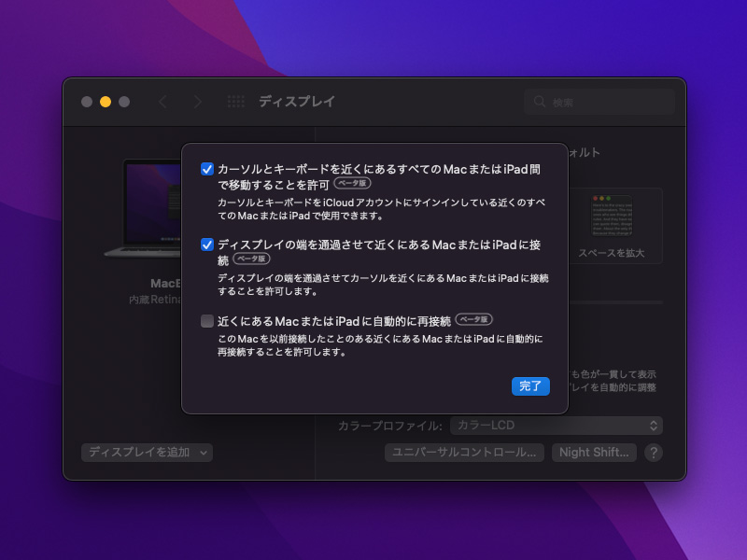Open ユニバーサルコントロール settings
This screenshot has height=560, width=747.
click(x=465, y=452)
